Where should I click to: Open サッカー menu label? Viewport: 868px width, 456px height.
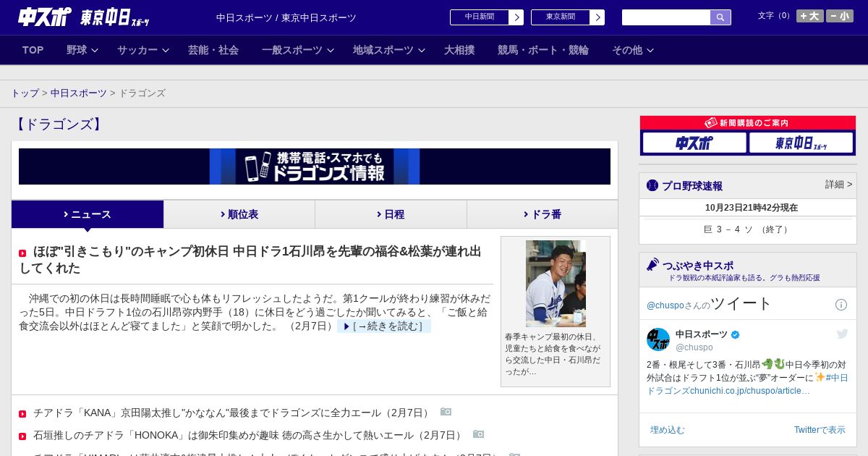(x=137, y=50)
